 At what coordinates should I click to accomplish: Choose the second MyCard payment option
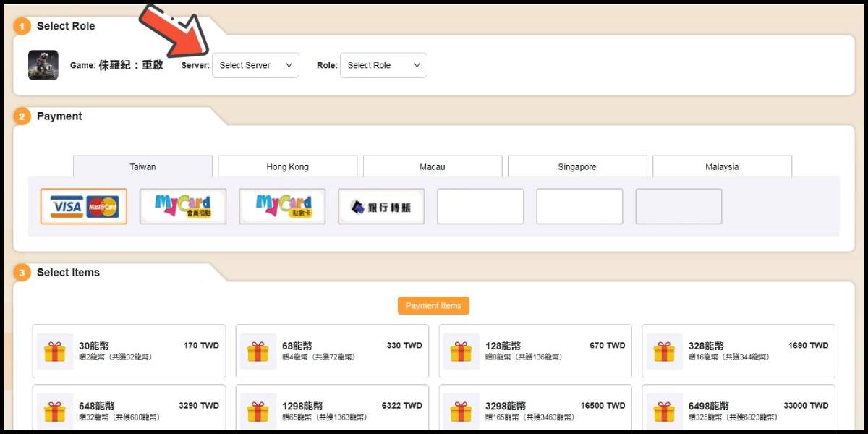282,207
